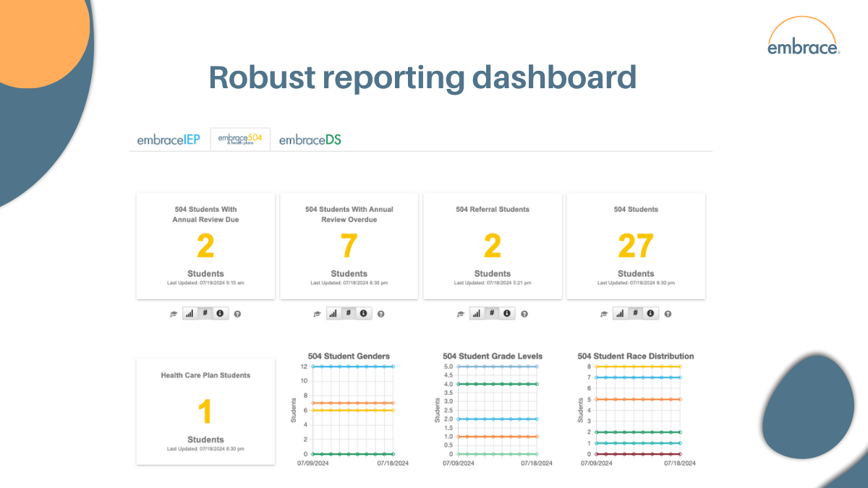Select the embrace504 & health plans tab
Viewport: 868px width, 488px height.
pyautogui.click(x=240, y=139)
